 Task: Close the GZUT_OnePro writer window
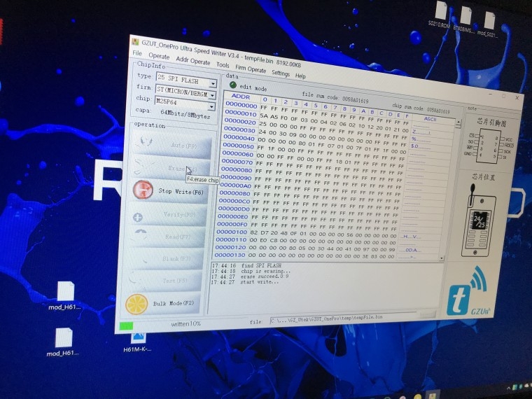(517, 98)
